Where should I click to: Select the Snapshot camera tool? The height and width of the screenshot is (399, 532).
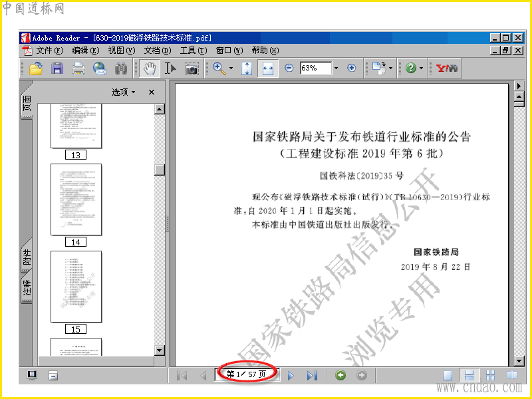pos(192,69)
